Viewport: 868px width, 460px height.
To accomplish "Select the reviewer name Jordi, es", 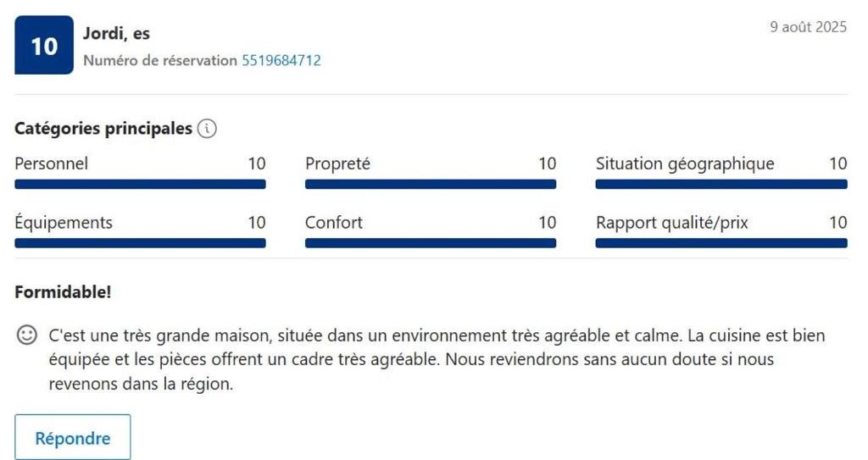I will 116,33.
